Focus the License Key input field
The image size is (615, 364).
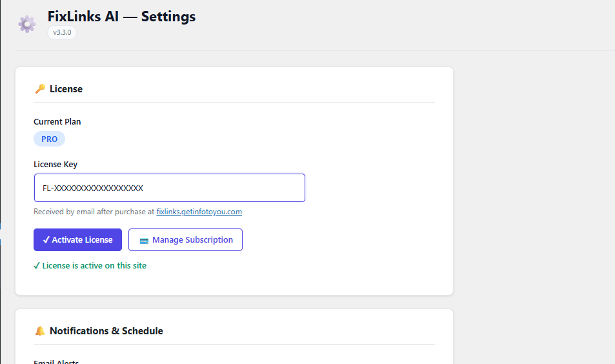(170, 188)
